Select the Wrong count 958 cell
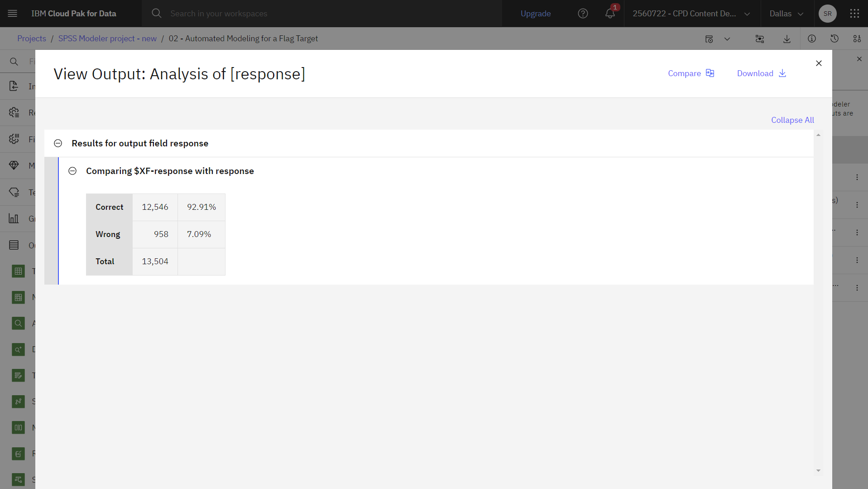Viewport: 868px width, 489px height. [155, 234]
